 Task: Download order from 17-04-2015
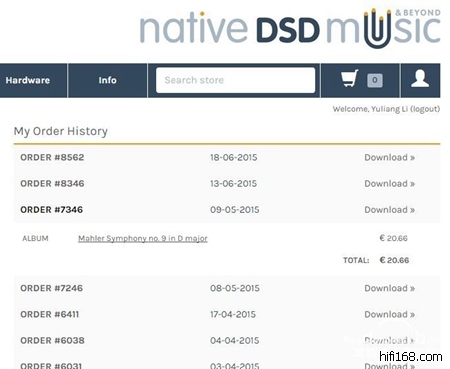[389, 314]
